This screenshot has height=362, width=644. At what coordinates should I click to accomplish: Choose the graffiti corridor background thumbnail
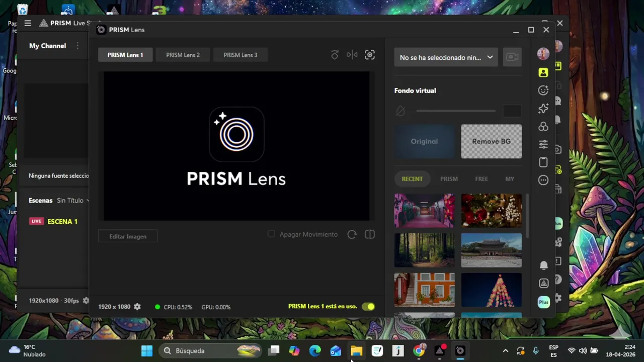(424, 211)
